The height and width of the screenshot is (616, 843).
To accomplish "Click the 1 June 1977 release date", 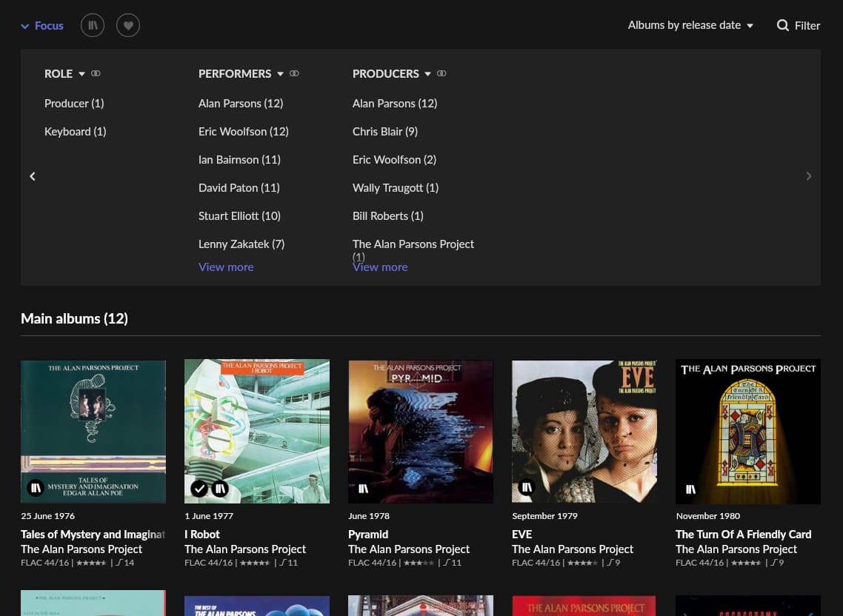I will click(209, 516).
